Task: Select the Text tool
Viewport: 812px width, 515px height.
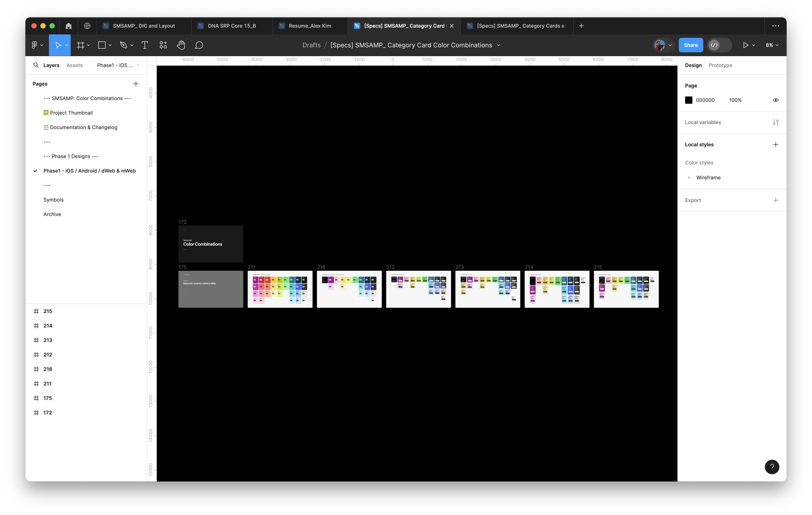Action: (145, 45)
